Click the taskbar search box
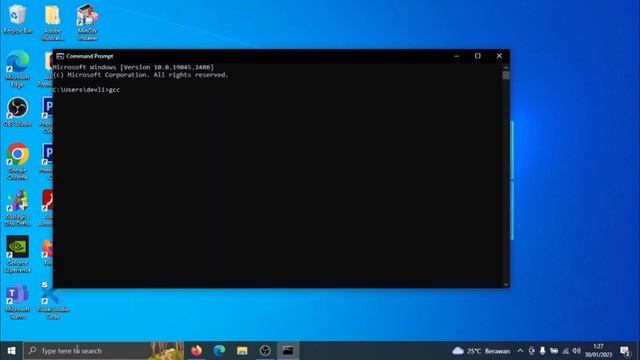This screenshot has height=360, width=640. (x=104, y=351)
